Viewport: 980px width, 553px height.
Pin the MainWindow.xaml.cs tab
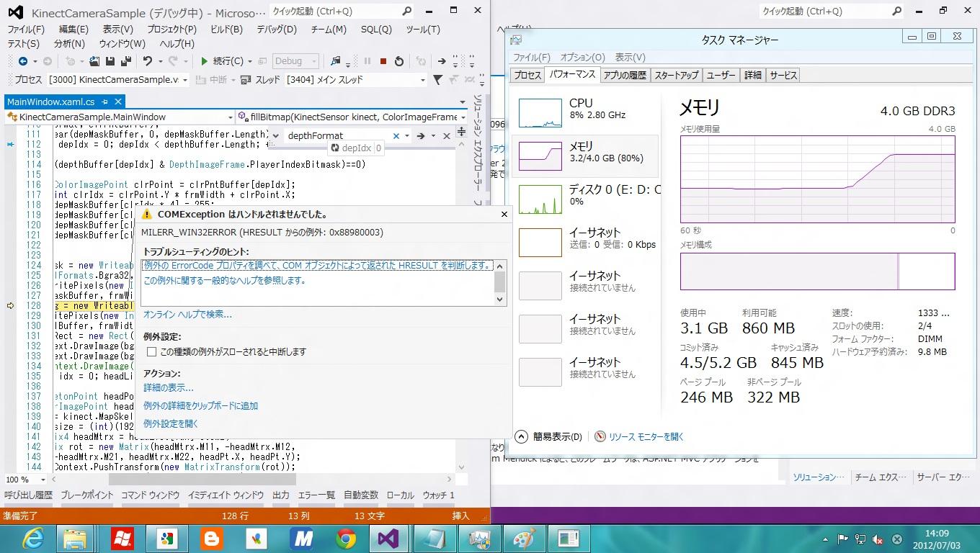(105, 102)
